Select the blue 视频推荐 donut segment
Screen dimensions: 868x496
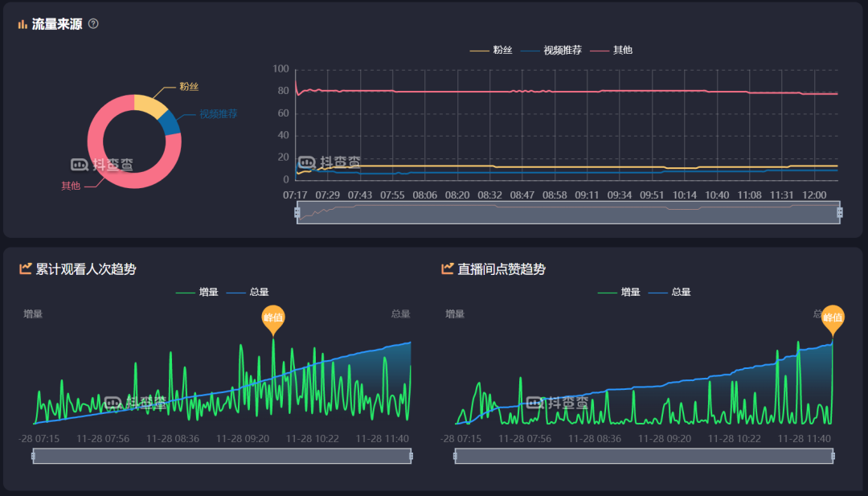coord(170,123)
